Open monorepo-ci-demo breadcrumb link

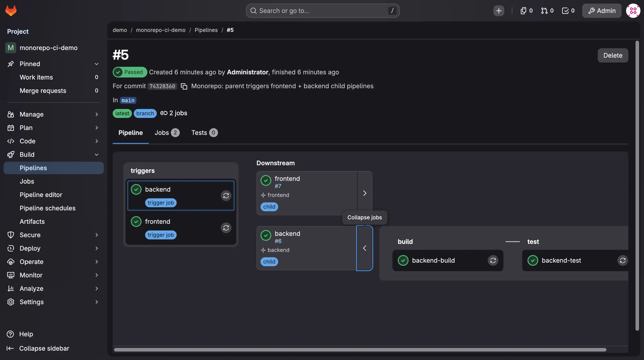click(161, 30)
